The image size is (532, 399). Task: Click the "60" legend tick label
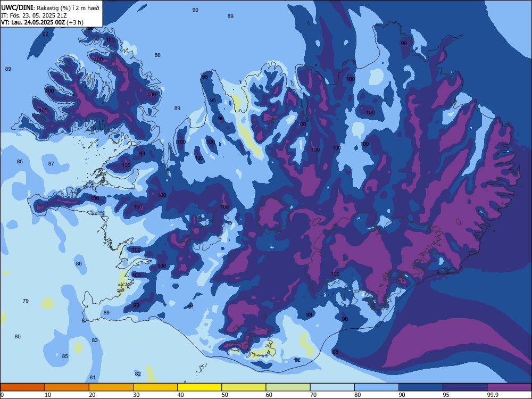pyautogui.click(x=269, y=395)
